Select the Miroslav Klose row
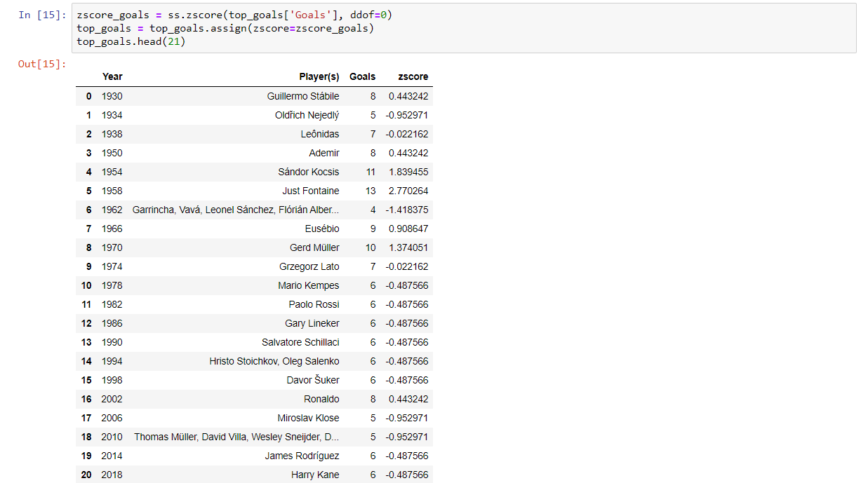The height and width of the screenshot is (483, 868). [x=254, y=418]
